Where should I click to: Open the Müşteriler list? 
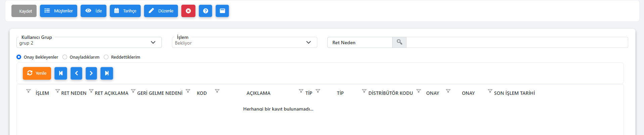tap(58, 11)
